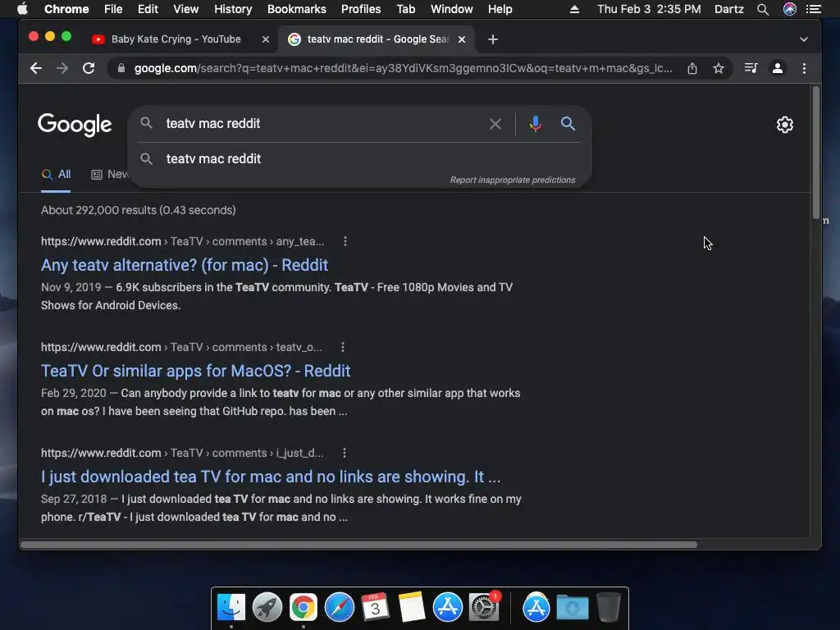Click the forward navigation arrow
Screen dimensions: 840x630
(62, 68)
